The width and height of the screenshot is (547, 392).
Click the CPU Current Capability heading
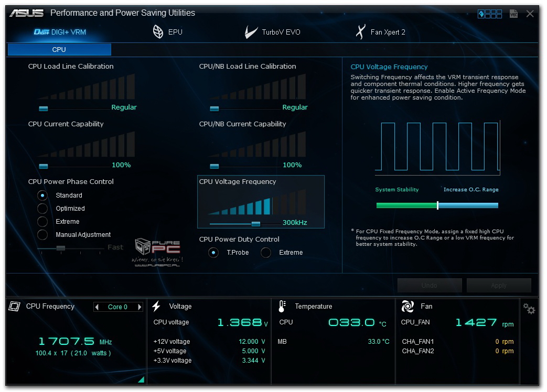coord(66,124)
